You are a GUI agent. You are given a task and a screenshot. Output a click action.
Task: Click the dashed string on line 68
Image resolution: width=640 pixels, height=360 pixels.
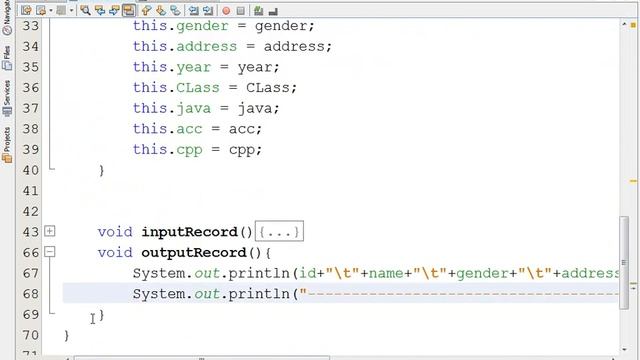click(x=459, y=294)
